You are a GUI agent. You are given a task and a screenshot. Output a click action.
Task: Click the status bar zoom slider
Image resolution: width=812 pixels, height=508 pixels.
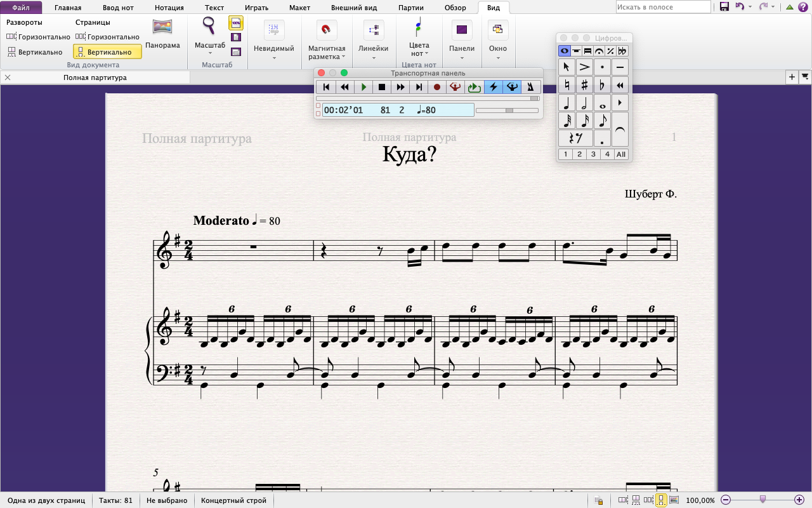coord(763,500)
